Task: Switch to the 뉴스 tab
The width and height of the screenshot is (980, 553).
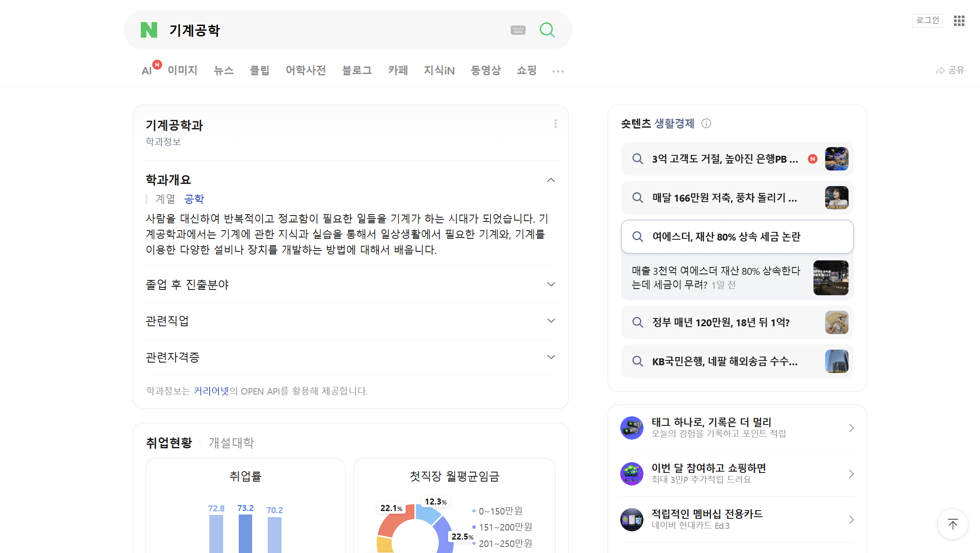Action: (224, 70)
